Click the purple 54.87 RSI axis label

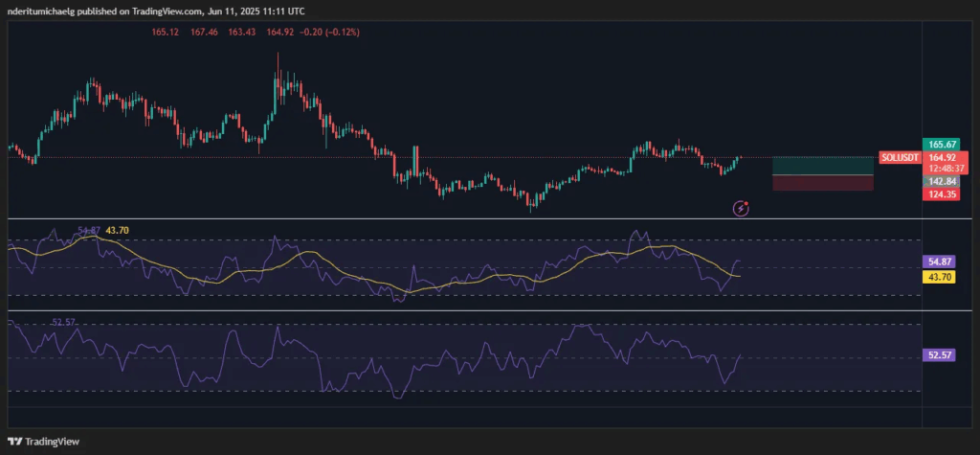939,262
